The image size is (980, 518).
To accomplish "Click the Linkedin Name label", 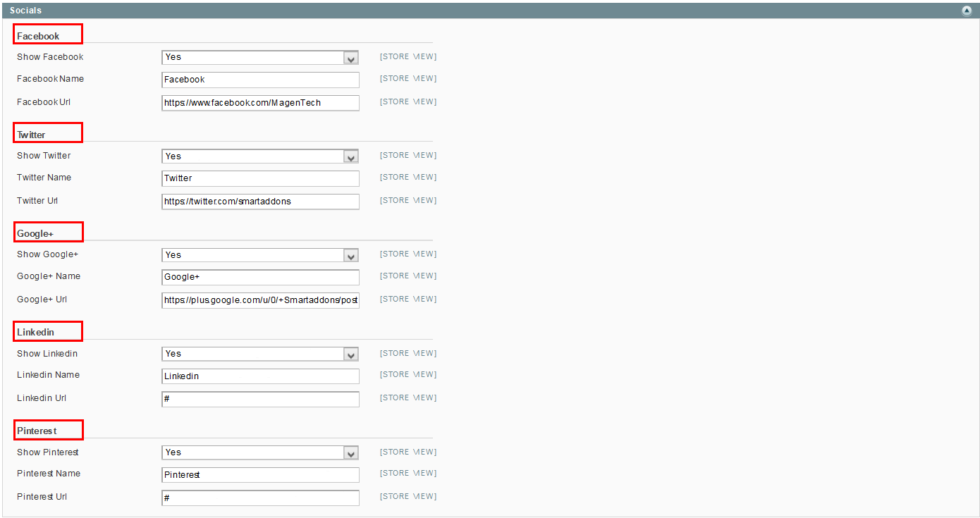I will coord(48,375).
